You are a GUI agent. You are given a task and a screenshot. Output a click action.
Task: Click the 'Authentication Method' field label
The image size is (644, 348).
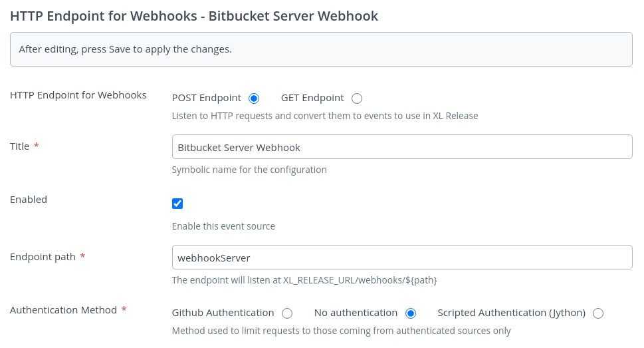(x=63, y=310)
